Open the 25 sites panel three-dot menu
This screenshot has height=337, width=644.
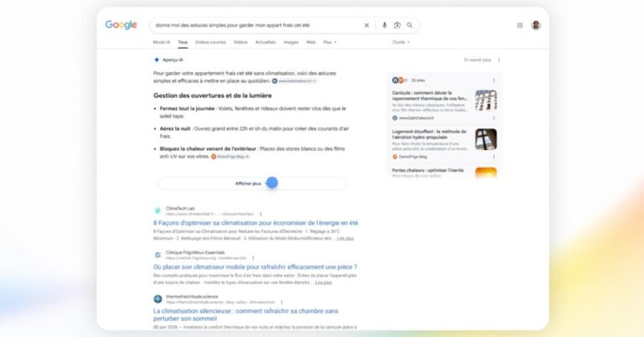(494, 80)
